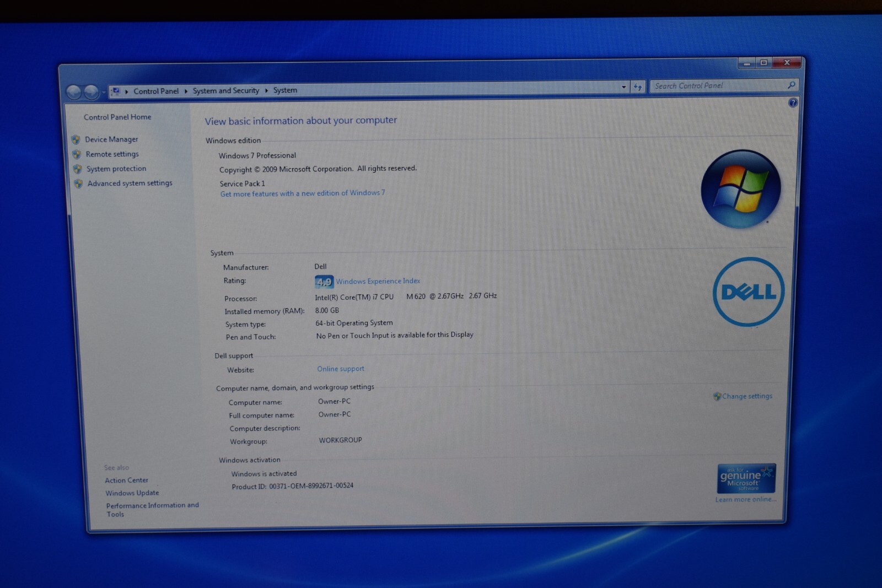This screenshot has width=882, height=588.
Task: Click the Windows logo image
Action: (741, 189)
